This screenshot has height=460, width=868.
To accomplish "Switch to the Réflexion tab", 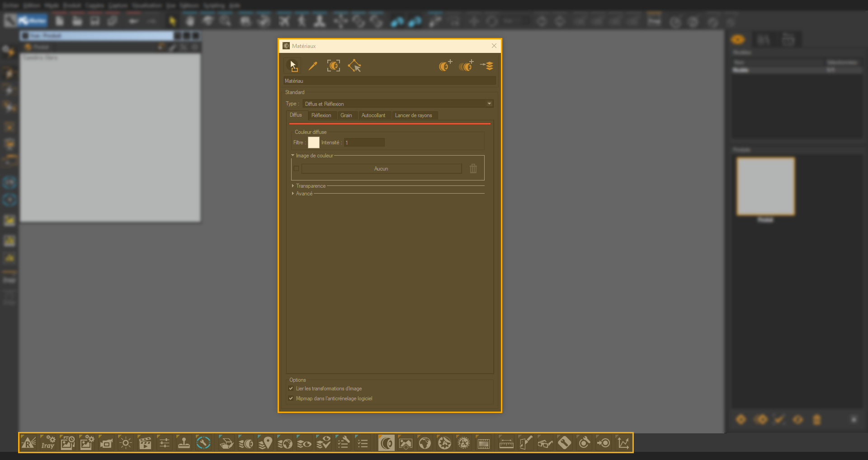I will (x=321, y=115).
